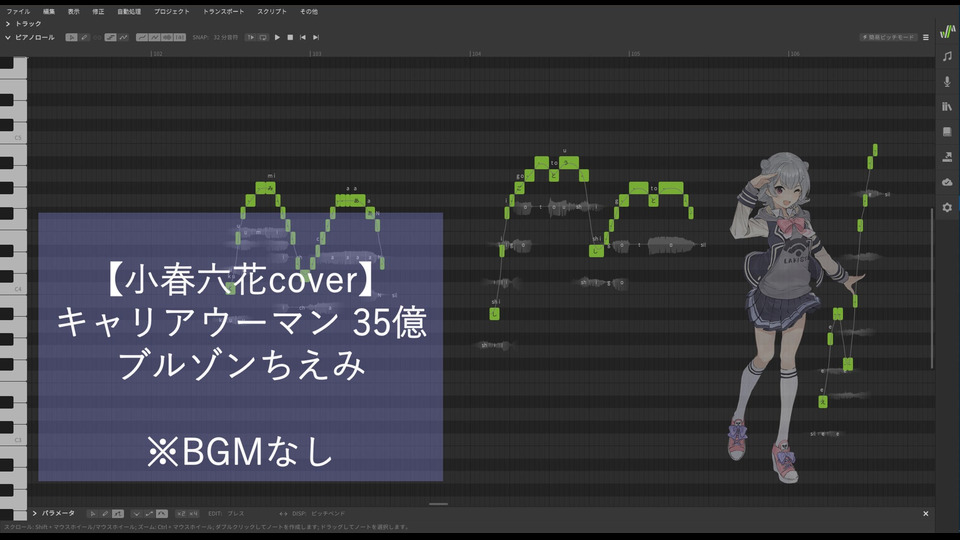Select the note labeled う under 'u'
This screenshot has width=960, height=540.
coord(570,162)
